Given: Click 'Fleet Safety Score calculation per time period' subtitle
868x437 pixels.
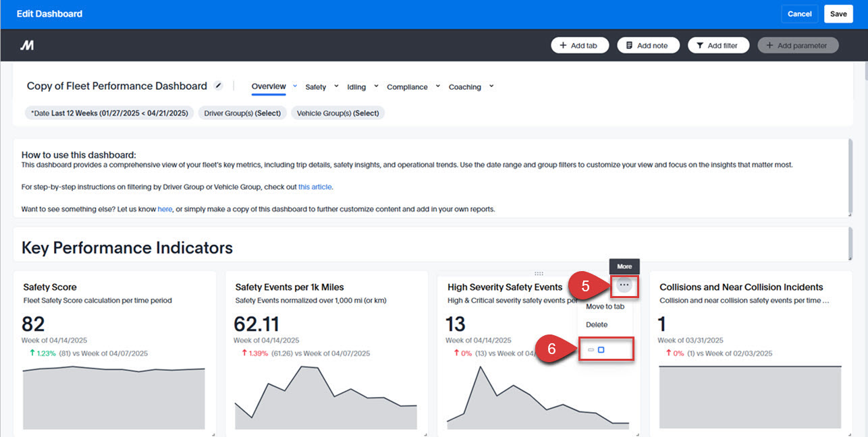Looking at the screenshot, I should click(x=97, y=301).
